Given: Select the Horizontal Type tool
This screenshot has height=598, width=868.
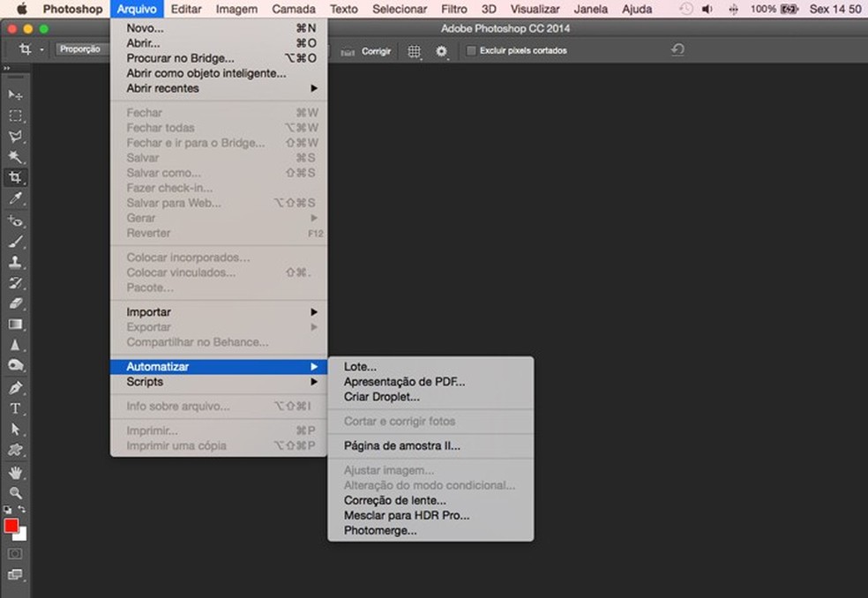Looking at the screenshot, I should pyautogui.click(x=15, y=408).
